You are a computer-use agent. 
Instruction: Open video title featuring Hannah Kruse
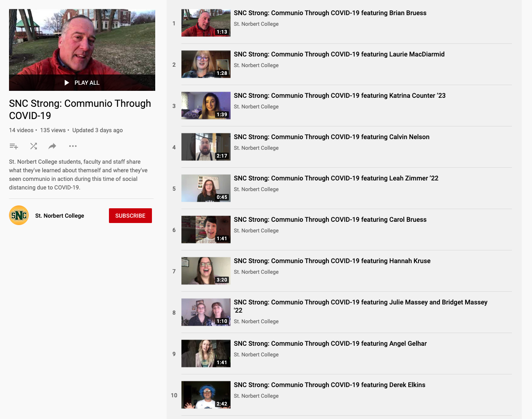coord(332,261)
